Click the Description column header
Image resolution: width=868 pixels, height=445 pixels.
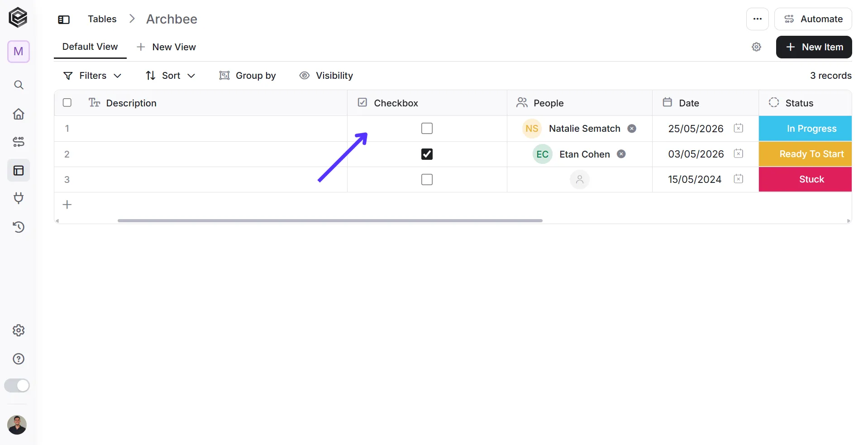(201, 103)
